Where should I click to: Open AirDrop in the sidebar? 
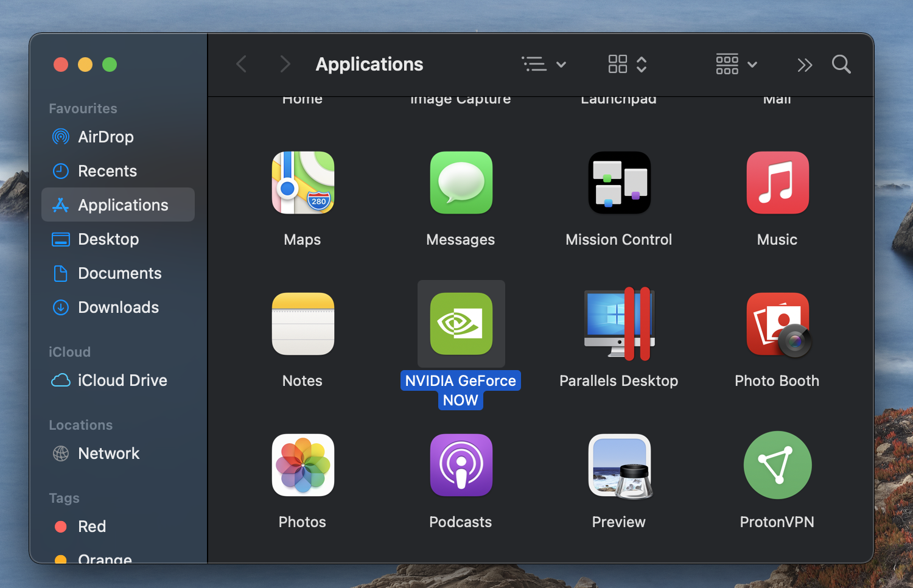[118, 137]
